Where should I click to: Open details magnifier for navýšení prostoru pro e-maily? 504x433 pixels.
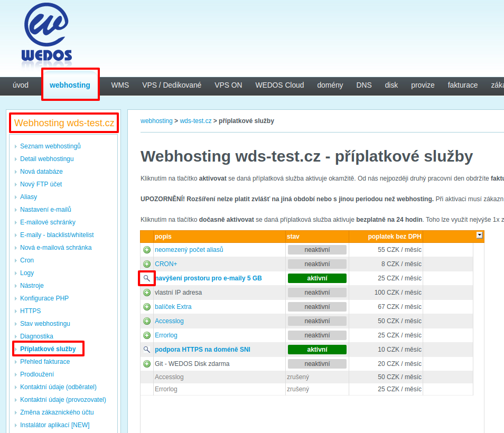point(147,278)
